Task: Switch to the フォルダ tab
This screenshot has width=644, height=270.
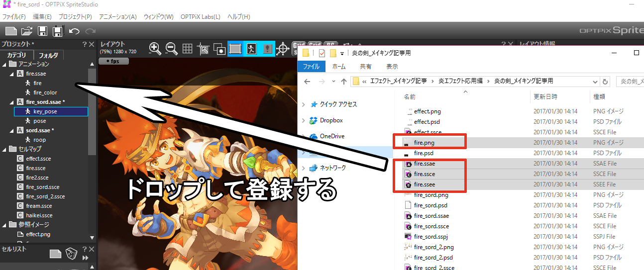Action: tap(48, 55)
